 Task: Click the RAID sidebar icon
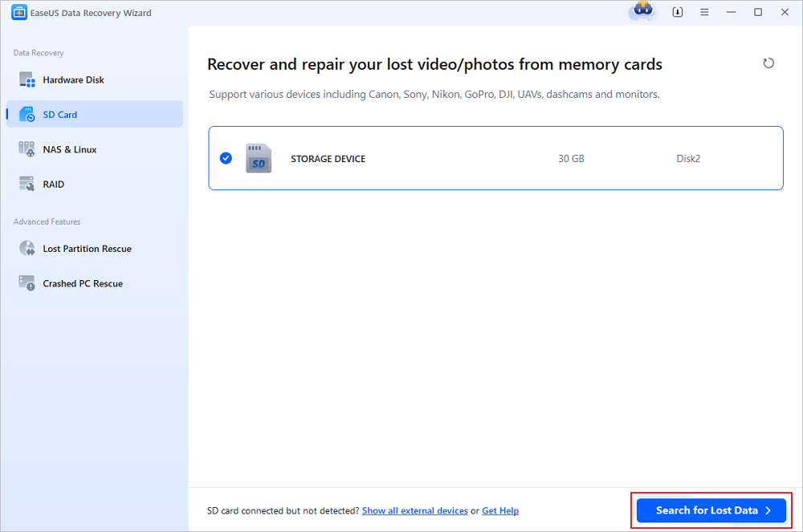click(26, 185)
